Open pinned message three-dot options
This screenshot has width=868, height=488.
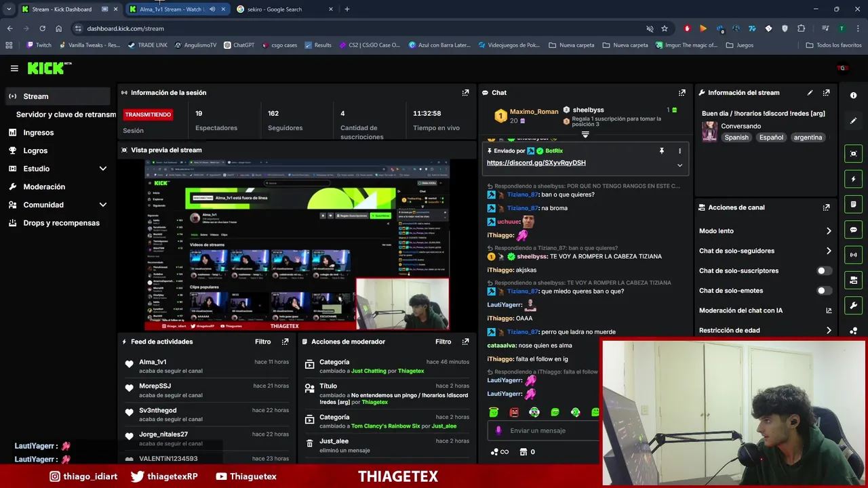coord(679,151)
